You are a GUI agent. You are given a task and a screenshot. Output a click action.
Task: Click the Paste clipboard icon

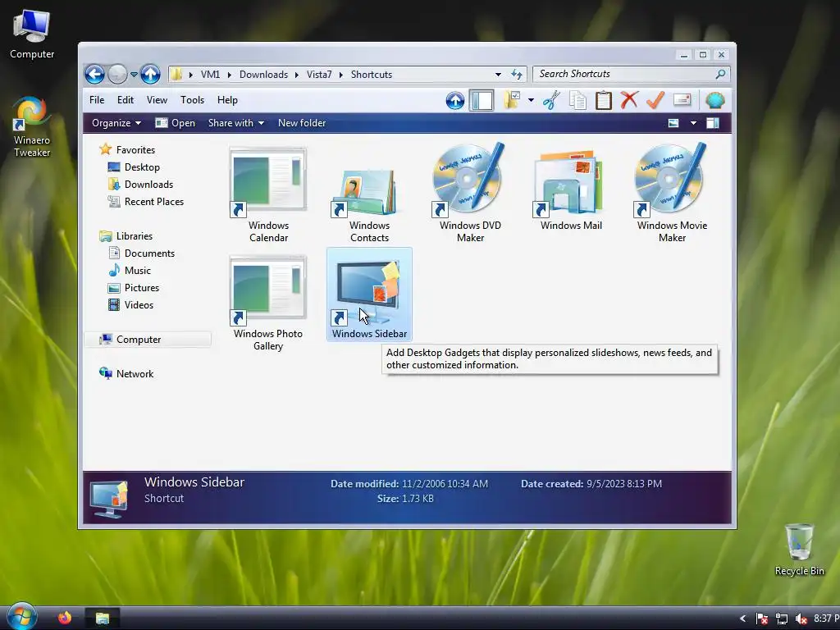click(604, 100)
